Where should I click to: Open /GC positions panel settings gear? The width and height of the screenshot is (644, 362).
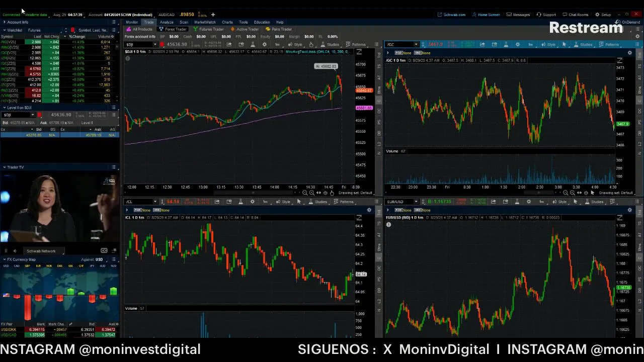point(629,53)
